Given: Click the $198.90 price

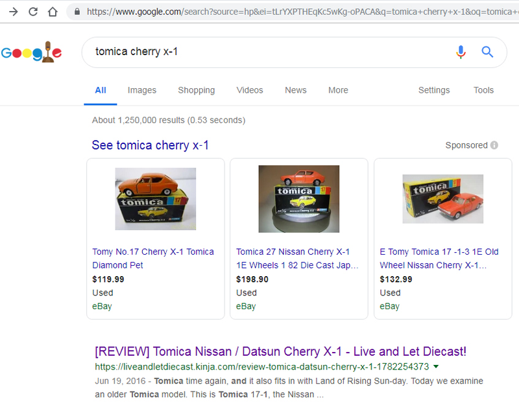Looking at the screenshot, I should tap(252, 279).
